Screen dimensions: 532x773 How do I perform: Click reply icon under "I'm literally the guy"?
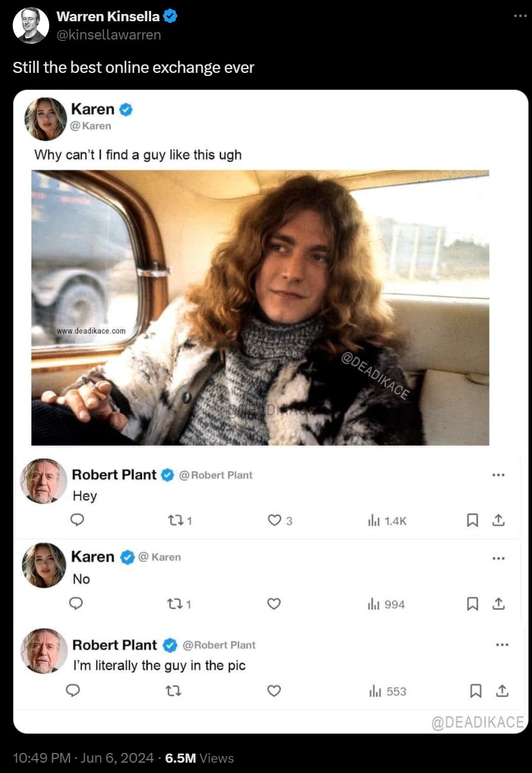(x=73, y=691)
